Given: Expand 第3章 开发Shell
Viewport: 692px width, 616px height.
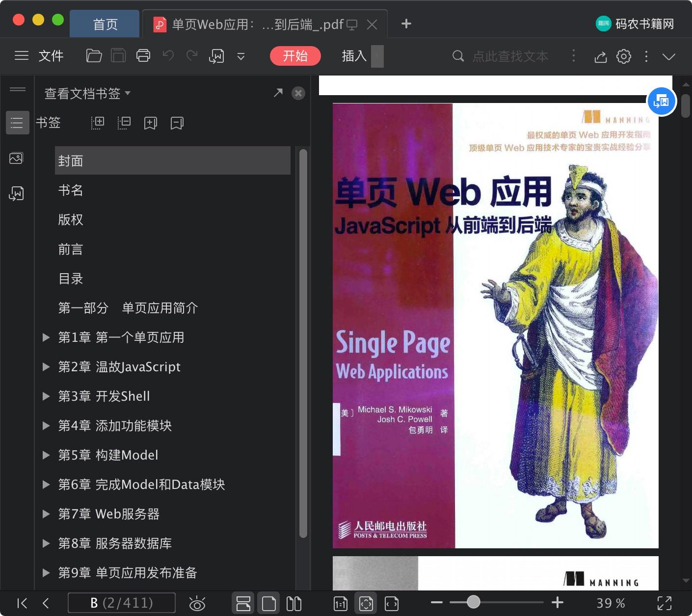Looking at the screenshot, I should tap(46, 396).
